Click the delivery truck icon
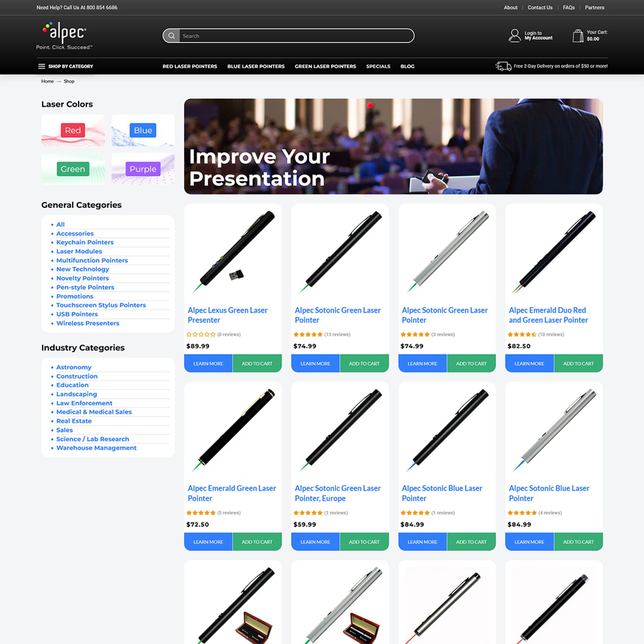This screenshot has width=644, height=644. click(x=503, y=66)
